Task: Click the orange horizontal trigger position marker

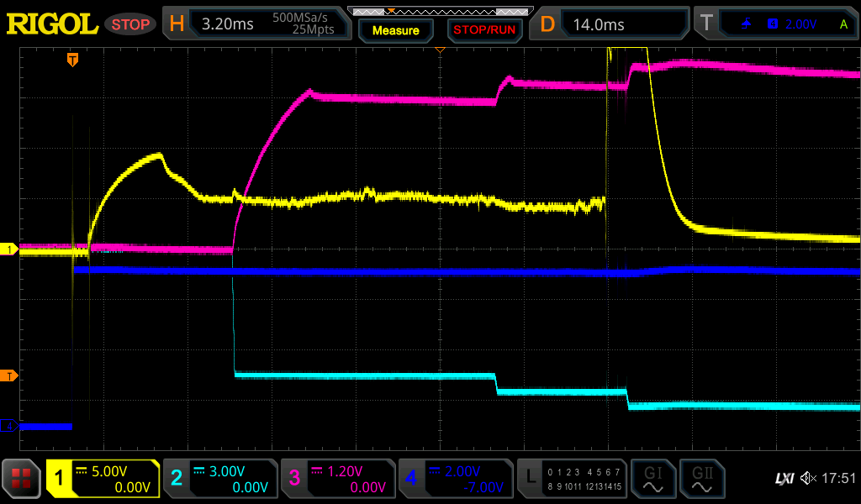Action: (73, 59)
